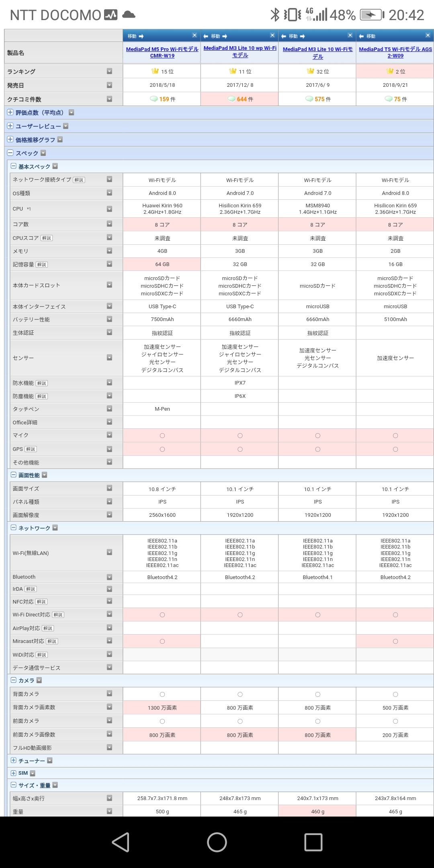The image size is (434, 868).
Task: Open dropdown beside スペック header
Action: point(43,153)
